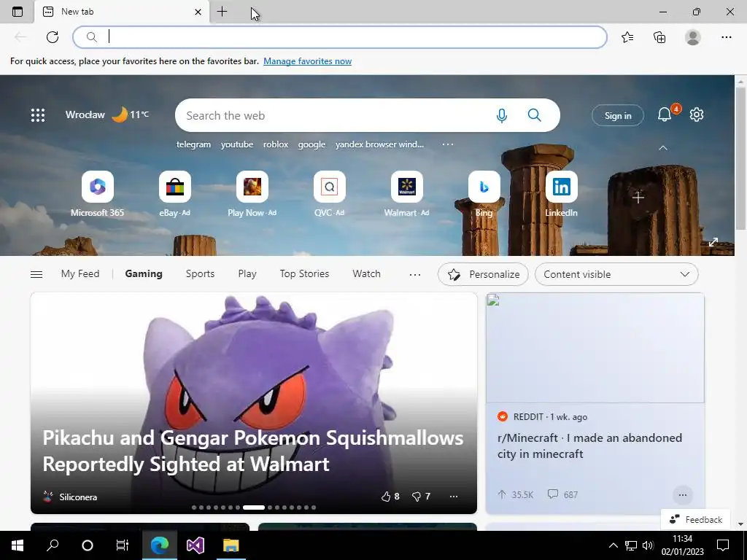The width and height of the screenshot is (747, 560).
Task: Open the Play Now quick link
Action: [x=252, y=194]
